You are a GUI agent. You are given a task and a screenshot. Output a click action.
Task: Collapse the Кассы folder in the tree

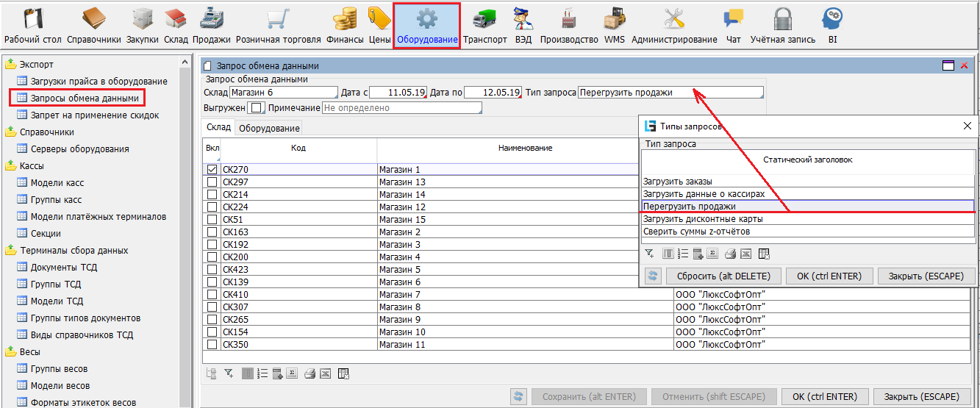11,166
